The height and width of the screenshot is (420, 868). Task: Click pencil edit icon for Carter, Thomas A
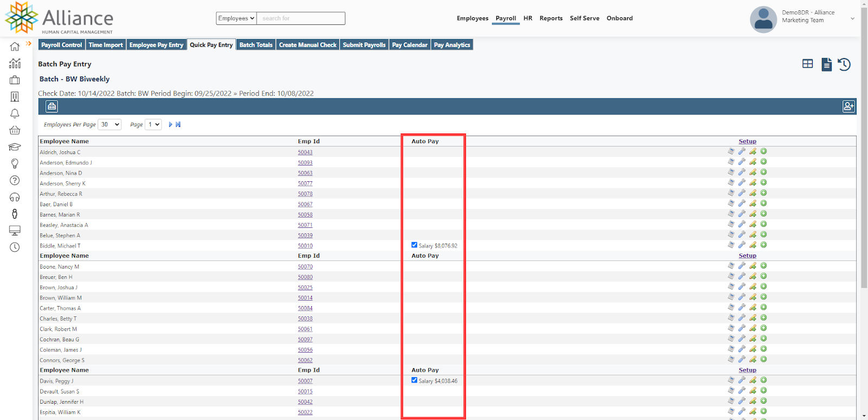pyautogui.click(x=752, y=307)
